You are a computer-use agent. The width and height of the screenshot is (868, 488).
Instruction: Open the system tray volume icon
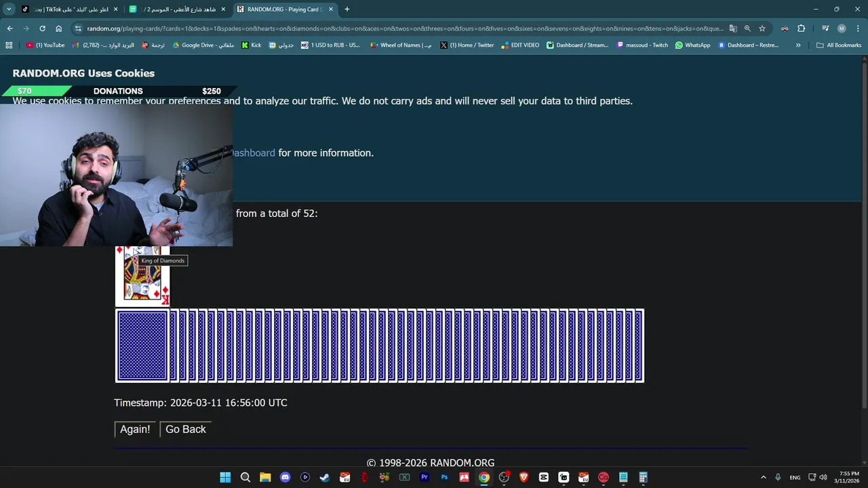tap(823, 477)
